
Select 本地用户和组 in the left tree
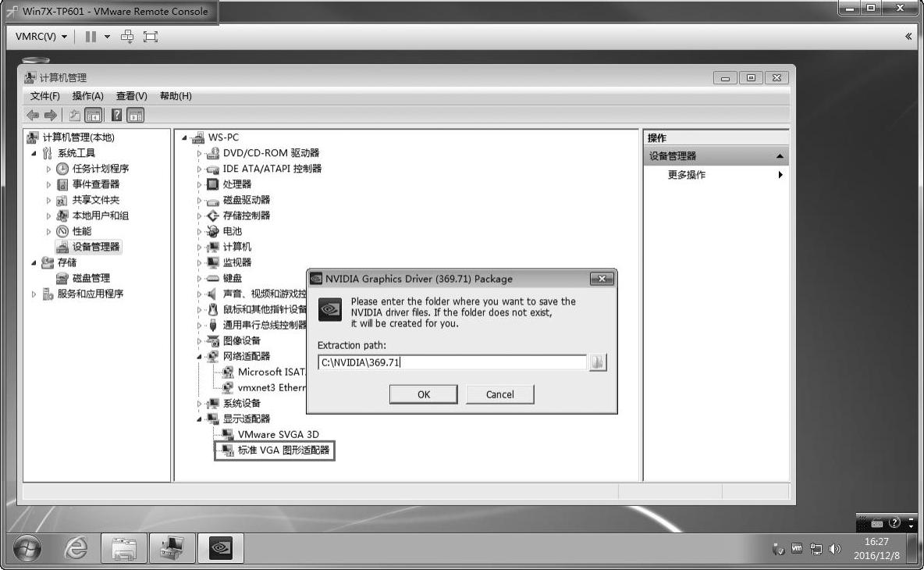tap(100, 216)
